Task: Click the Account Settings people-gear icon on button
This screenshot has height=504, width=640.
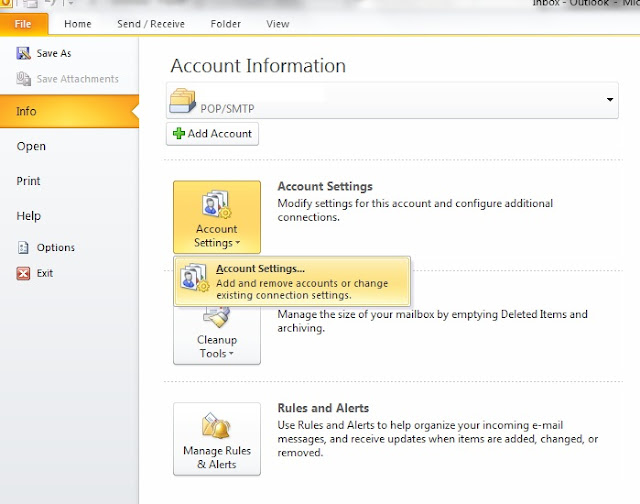Action: click(216, 204)
